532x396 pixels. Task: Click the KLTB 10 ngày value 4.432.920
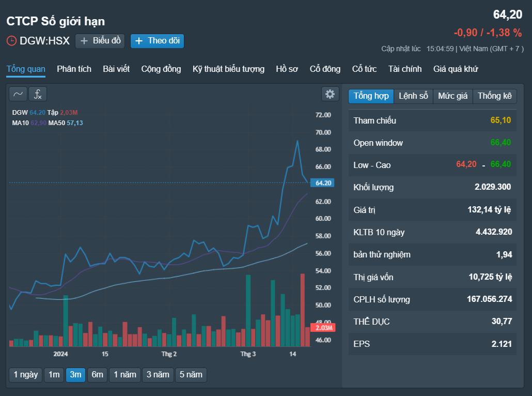[494, 232]
